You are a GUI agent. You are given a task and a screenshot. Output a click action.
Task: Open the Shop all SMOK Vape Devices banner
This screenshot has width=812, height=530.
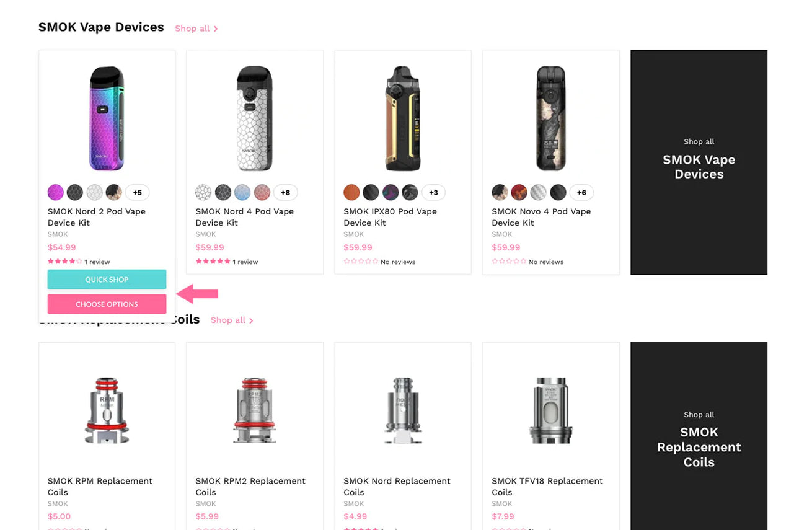699,162
